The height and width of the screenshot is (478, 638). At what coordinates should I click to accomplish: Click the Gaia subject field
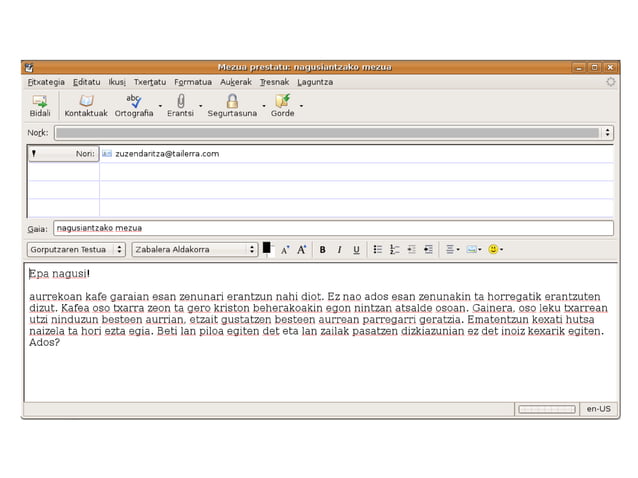pyautogui.click(x=330, y=228)
